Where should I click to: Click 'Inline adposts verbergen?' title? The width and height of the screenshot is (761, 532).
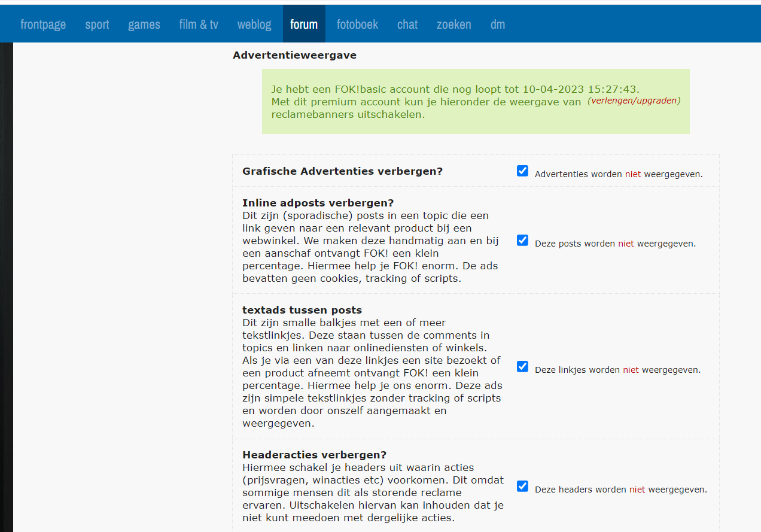[x=318, y=203]
